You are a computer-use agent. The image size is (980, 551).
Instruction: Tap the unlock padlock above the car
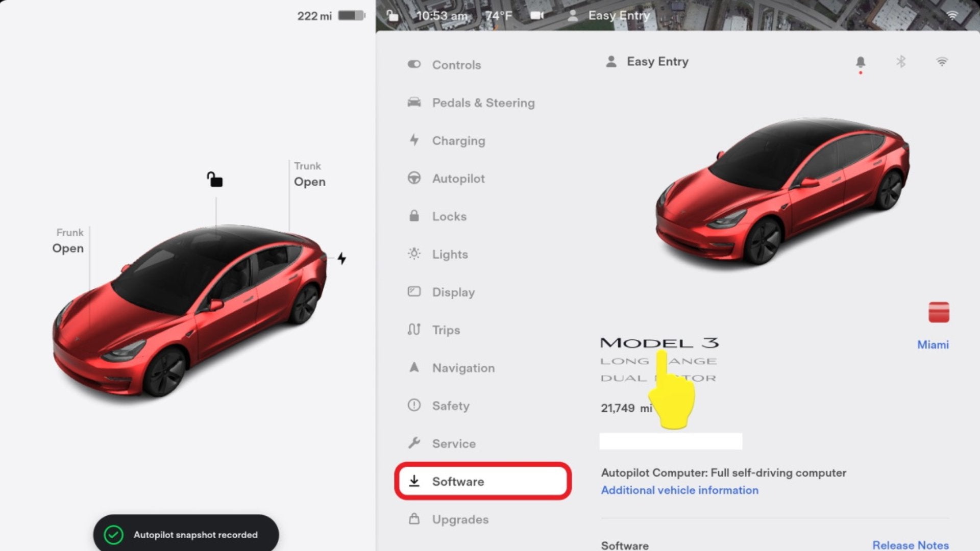pyautogui.click(x=215, y=180)
